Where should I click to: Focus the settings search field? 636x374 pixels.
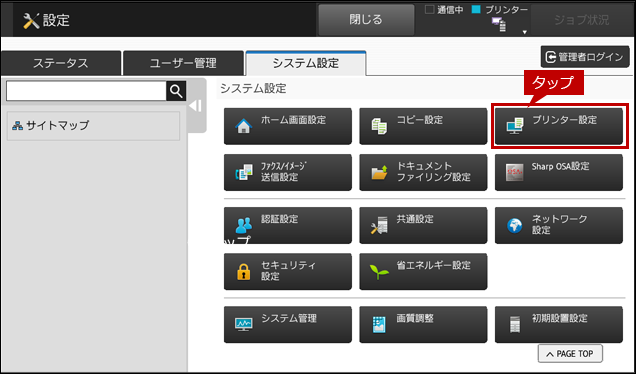(86, 91)
